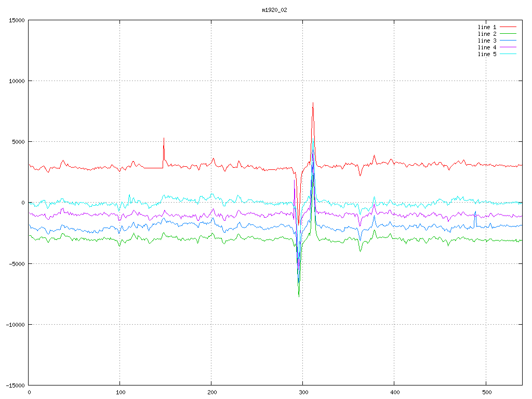Click the blue line's small spike near x=488
532x399 pixels.
point(475,212)
